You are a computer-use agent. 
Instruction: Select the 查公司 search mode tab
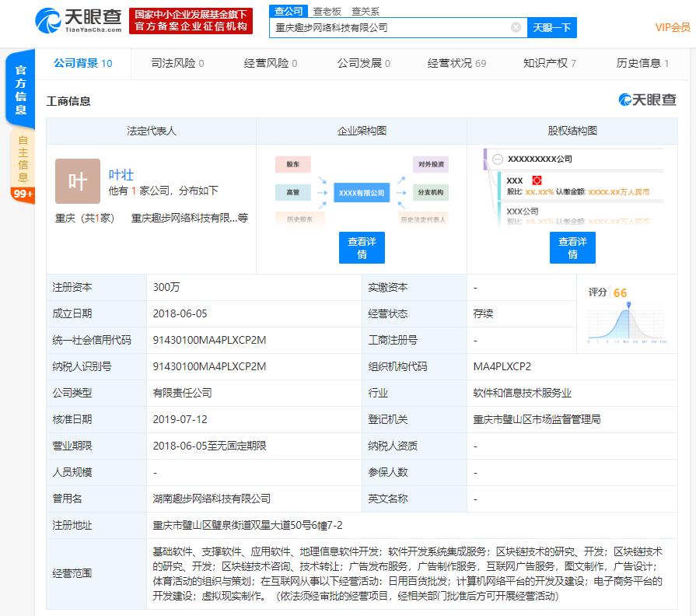point(289,11)
